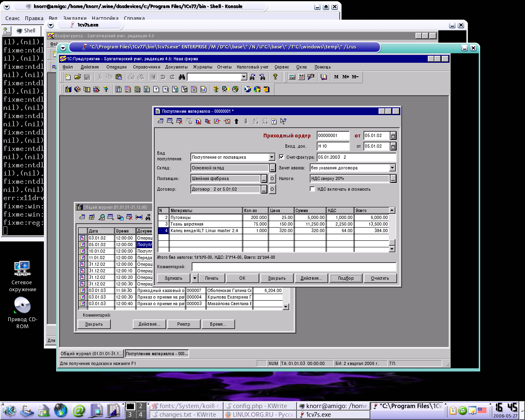Expand Зачет аванса dropdown

point(392,168)
